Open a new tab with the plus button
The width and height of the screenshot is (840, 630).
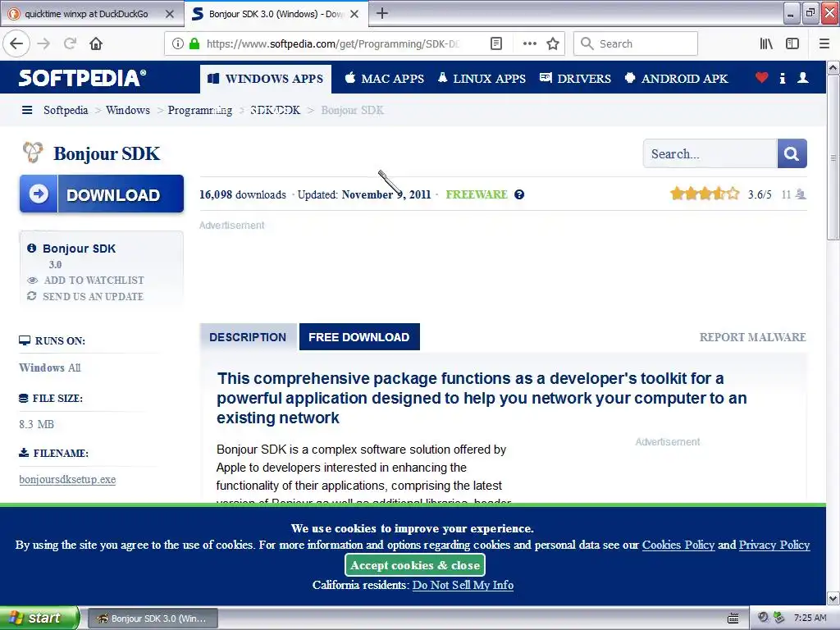(x=382, y=13)
